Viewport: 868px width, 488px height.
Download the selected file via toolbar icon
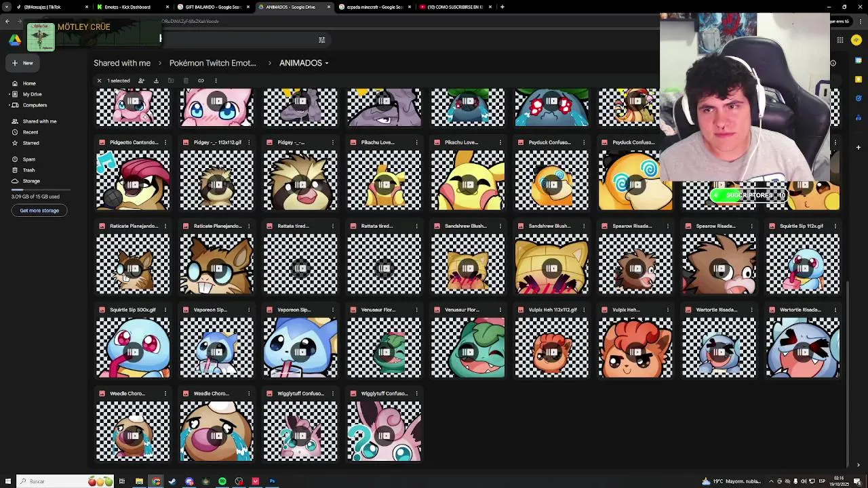[x=156, y=81]
